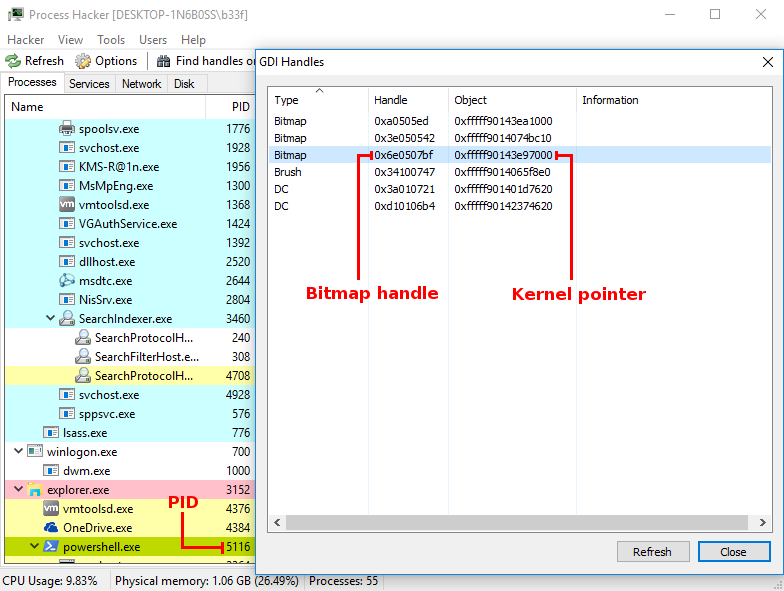Screen dimensions: 784x591
Task: Click the Processes: 55 status entry
Action: click(343, 580)
